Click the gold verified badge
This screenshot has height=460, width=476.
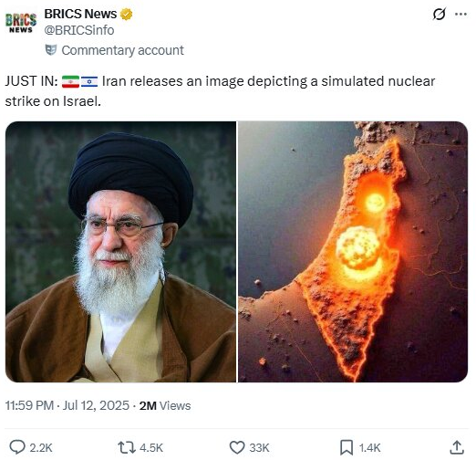click(x=126, y=14)
